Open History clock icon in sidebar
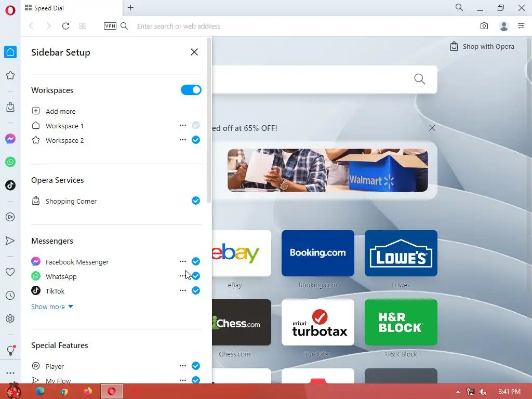This screenshot has height=399, width=532. [10, 295]
